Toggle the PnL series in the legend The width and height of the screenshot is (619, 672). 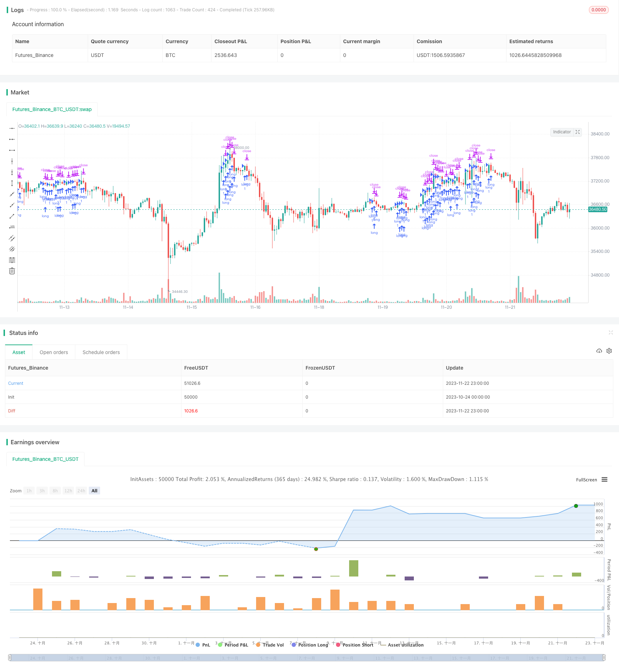click(203, 645)
